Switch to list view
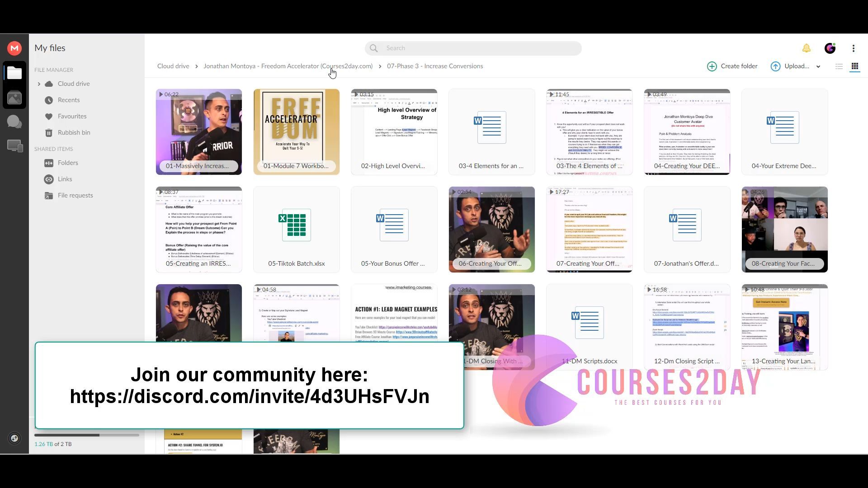The height and width of the screenshot is (488, 868). (x=839, y=66)
